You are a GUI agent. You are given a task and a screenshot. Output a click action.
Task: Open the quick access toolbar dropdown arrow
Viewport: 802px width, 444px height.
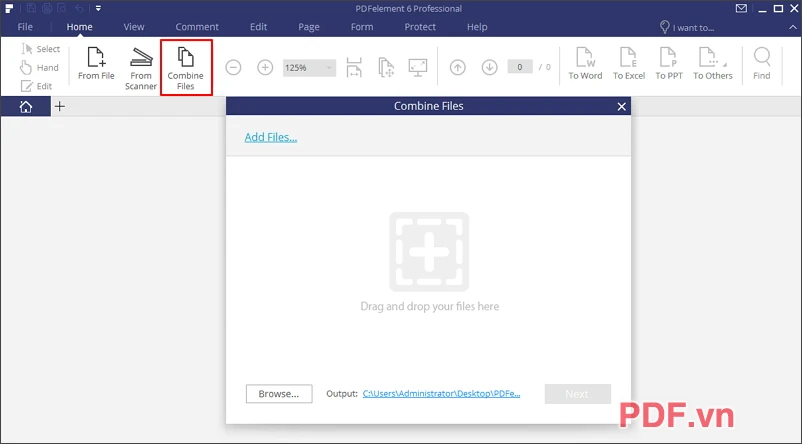pyautogui.click(x=98, y=8)
